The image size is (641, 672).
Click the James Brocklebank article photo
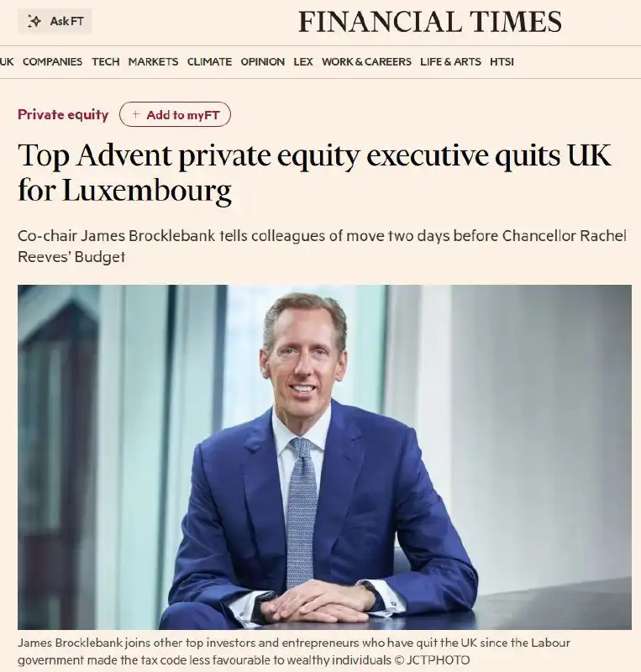pyautogui.click(x=324, y=457)
